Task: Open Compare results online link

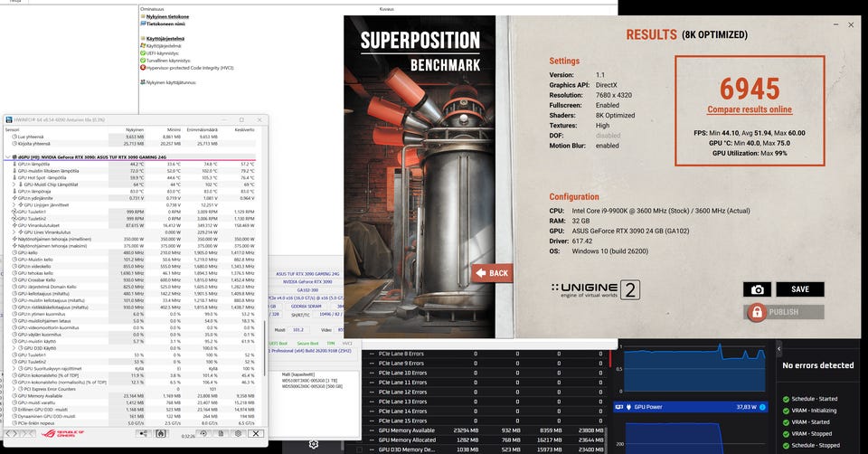Action: pyautogui.click(x=750, y=109)
